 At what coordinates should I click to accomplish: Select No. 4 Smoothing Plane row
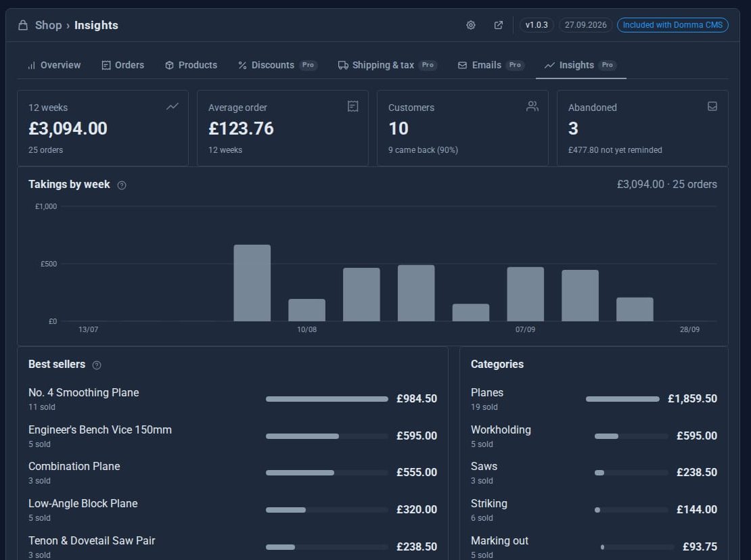point(232,399)
